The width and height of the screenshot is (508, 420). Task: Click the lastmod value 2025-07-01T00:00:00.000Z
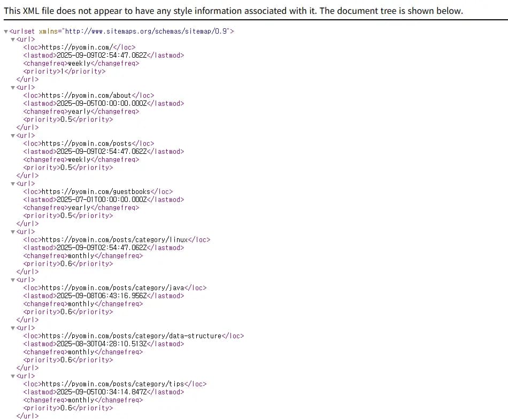click(102, 200)
